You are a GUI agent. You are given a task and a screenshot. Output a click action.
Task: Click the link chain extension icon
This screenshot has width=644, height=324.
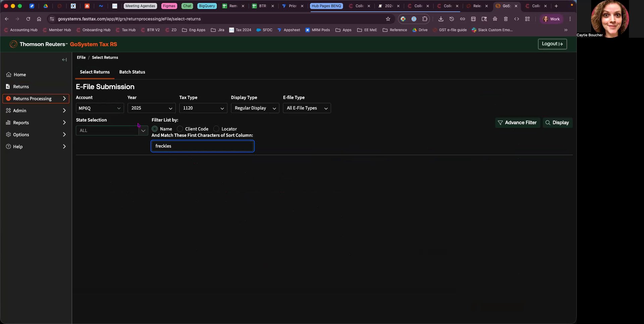pyautogui.click(x=463, y=19)
